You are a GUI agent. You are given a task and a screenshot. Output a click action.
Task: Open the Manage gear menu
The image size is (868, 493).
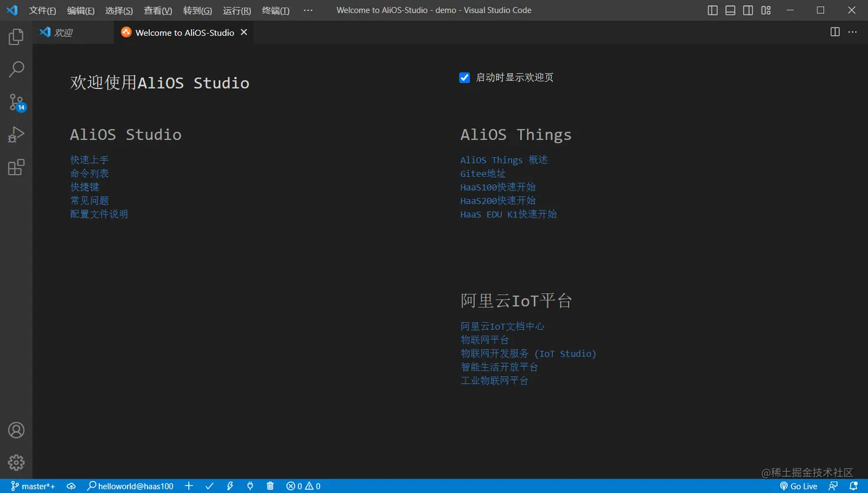point(16,463)
